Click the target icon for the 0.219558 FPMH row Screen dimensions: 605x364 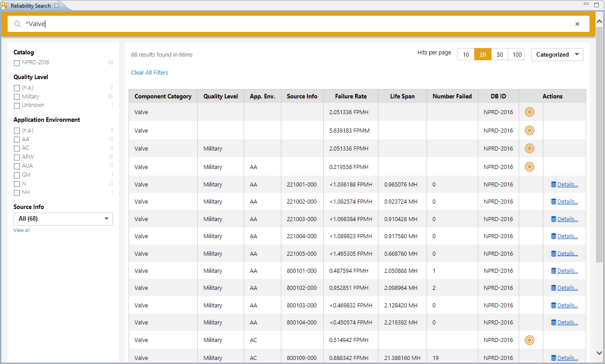click(529, 167)
